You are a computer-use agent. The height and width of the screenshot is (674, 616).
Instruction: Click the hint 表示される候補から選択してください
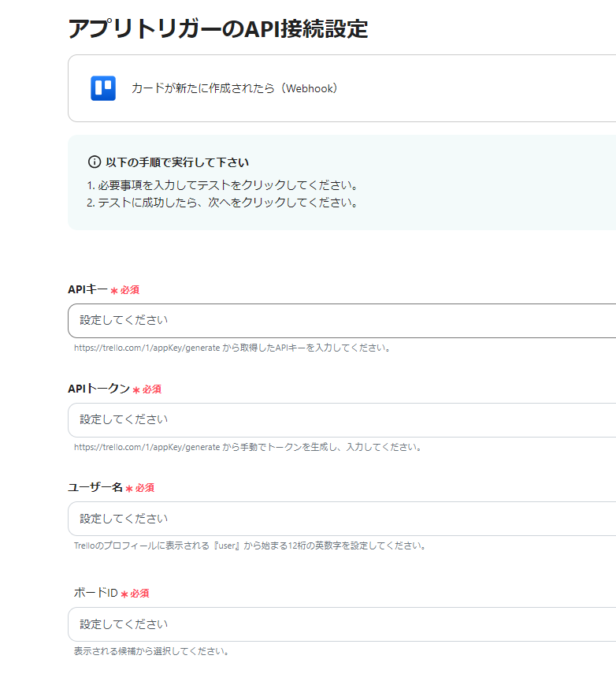pos(151,651)
